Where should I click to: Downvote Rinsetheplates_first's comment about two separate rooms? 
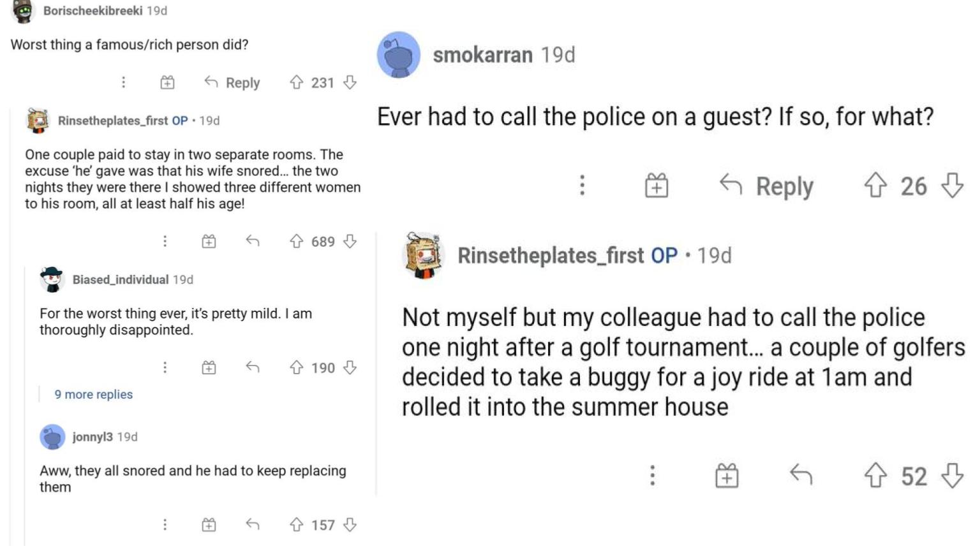(348, 241)
